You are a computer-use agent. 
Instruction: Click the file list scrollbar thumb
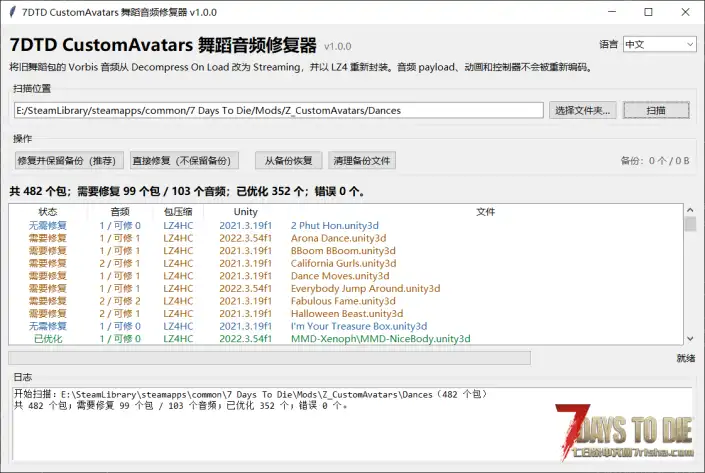[690, 224]
